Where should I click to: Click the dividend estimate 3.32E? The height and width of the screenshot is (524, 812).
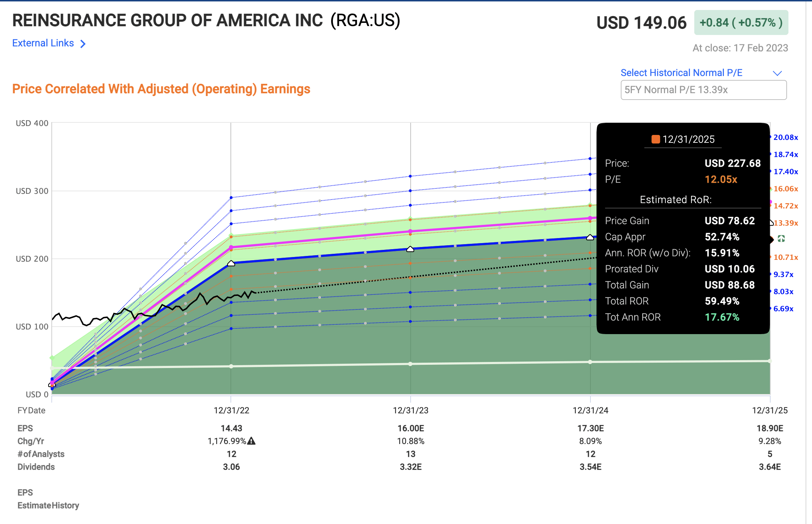(x=411, y=467)
